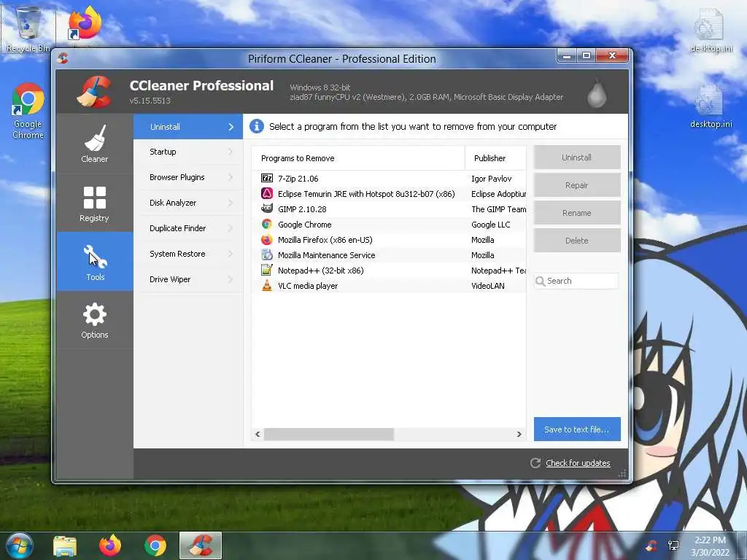Screen dimensions: 747x560
Task: Open File Explorer from the taskbar
Action: pos(65,545)
